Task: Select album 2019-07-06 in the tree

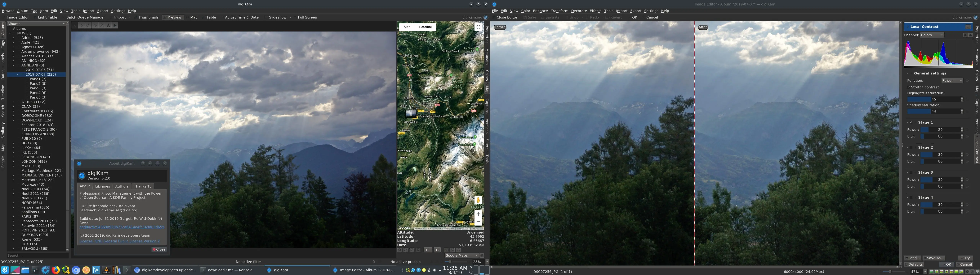Action: point(40,70)
